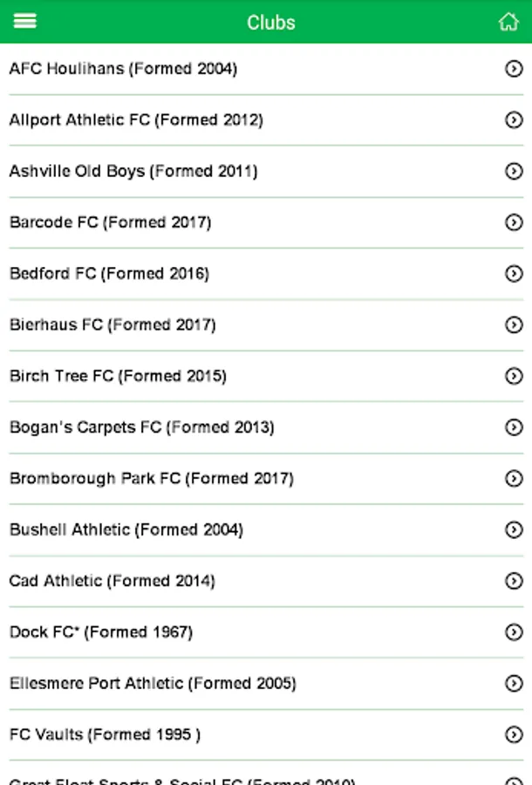This screenshot has height=785, width=532.
Task: Go to the home screen icon
Action: 508,22
